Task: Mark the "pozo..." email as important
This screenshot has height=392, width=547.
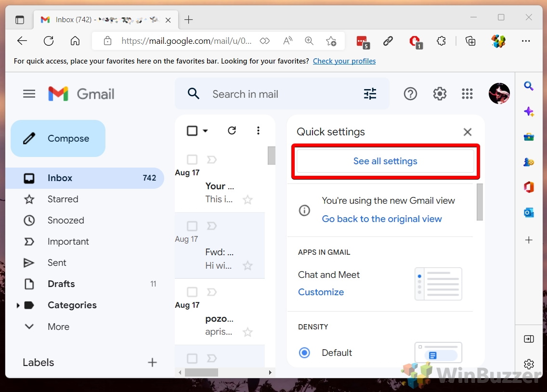Action: click(x=212, y=292)
